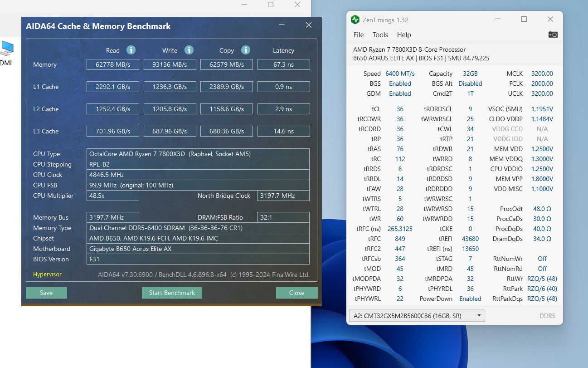Screen dimensions: 588x368
Task: Select the Memory Read value 62778 MB/s
Action: [113, 64]
